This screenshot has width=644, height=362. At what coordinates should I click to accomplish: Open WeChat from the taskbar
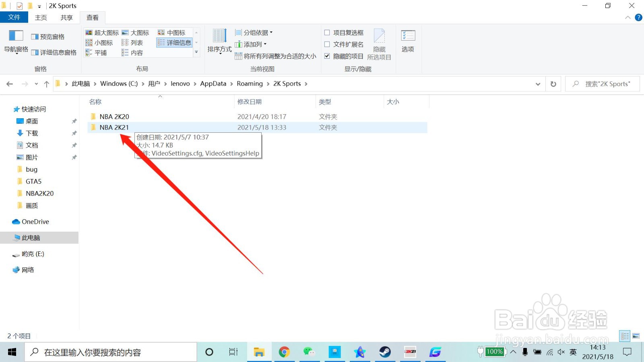[309, 352]
